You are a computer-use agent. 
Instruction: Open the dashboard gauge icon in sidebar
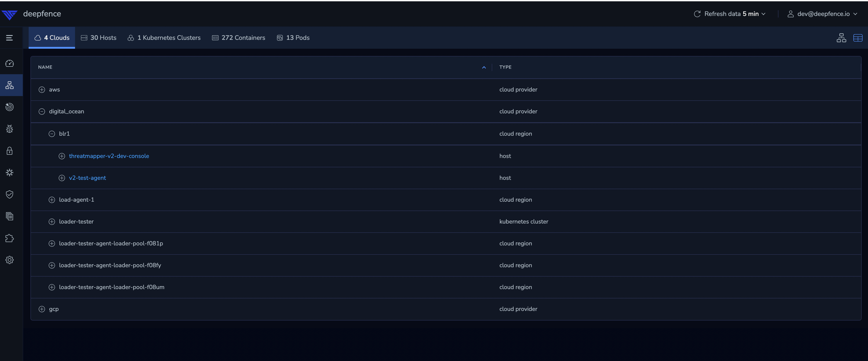point(10,64)
